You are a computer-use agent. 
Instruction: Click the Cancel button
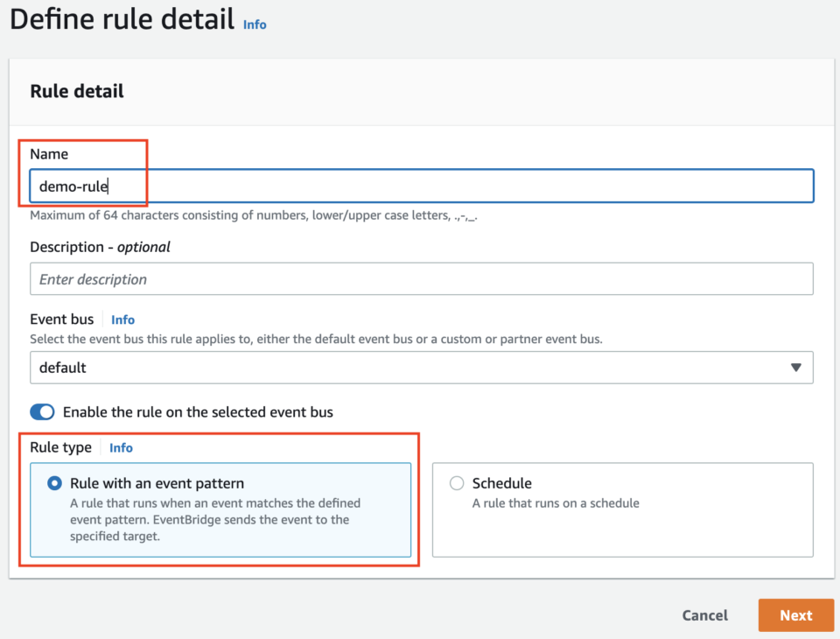click(704, 615)
